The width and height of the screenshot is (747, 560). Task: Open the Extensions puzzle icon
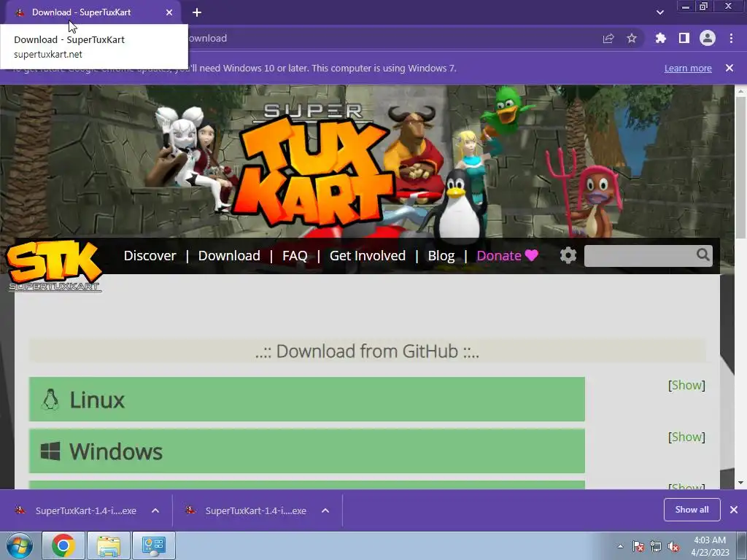[x=660, y=39]
